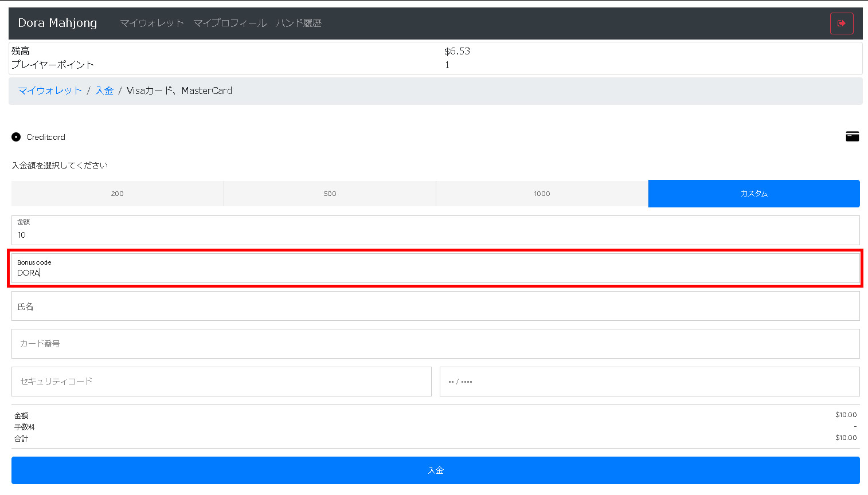This screenshot has height=495, width=868.
Task: Click the 氏名 name field
Action: [x=436, y=306]
